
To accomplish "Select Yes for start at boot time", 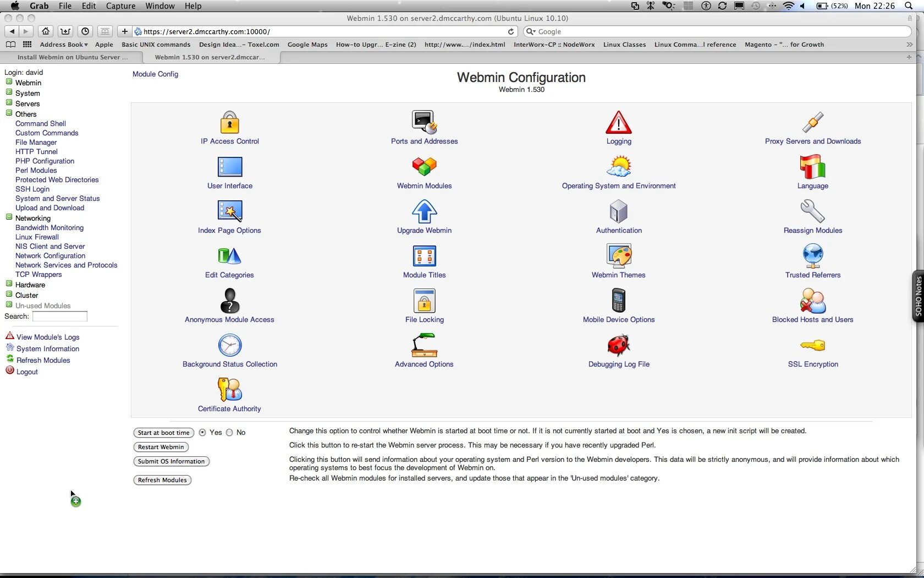I will 202,433.
